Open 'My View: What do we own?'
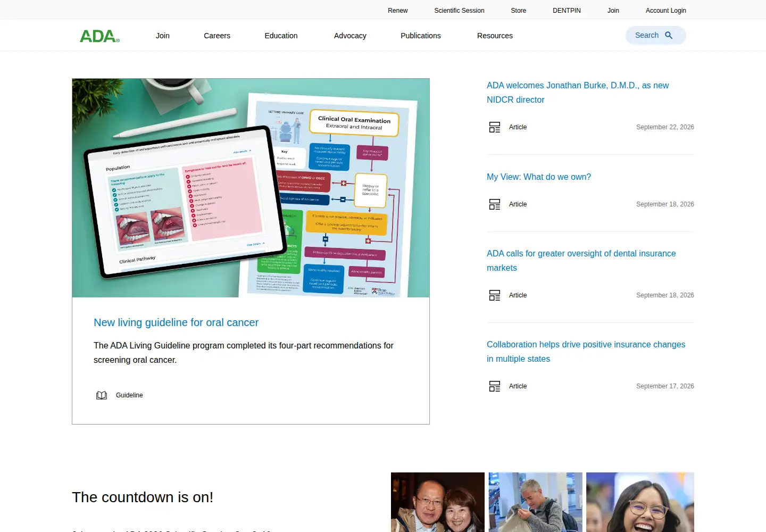The height and width of the screenshot is (532, 766). point(539,177)
